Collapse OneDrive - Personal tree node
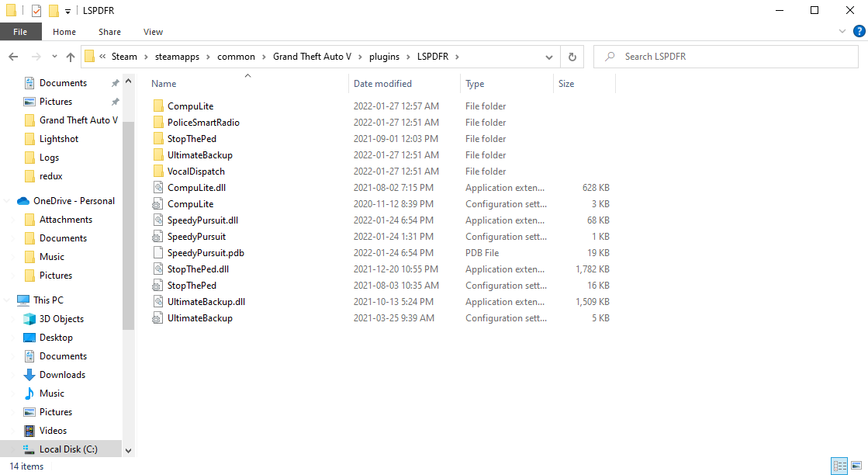Screen dimensions: 868x475 [x=7, y=201]
